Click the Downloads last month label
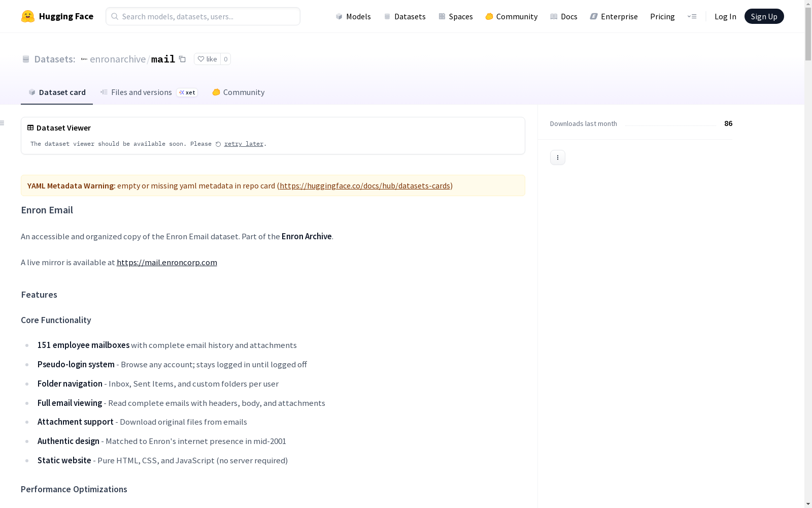This screenshot has width=812, height=508. 584,123
